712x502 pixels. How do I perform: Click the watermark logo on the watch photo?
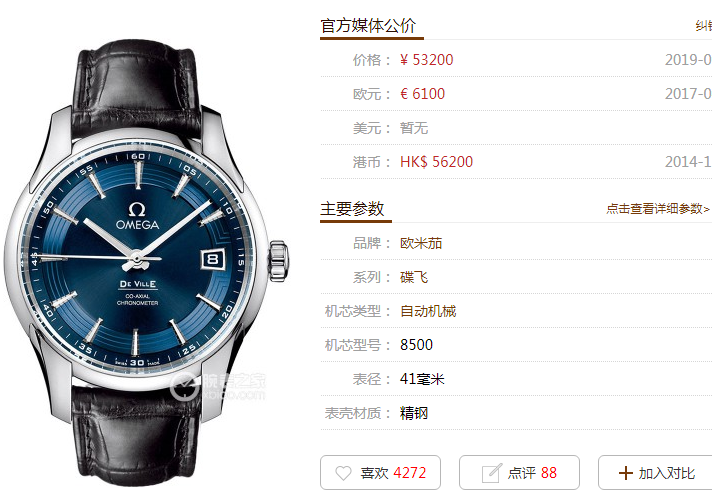[x=217, y=386]
